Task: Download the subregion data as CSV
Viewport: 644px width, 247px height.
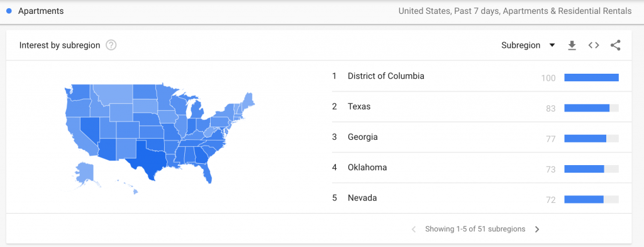Action: [x=572, y=45]
